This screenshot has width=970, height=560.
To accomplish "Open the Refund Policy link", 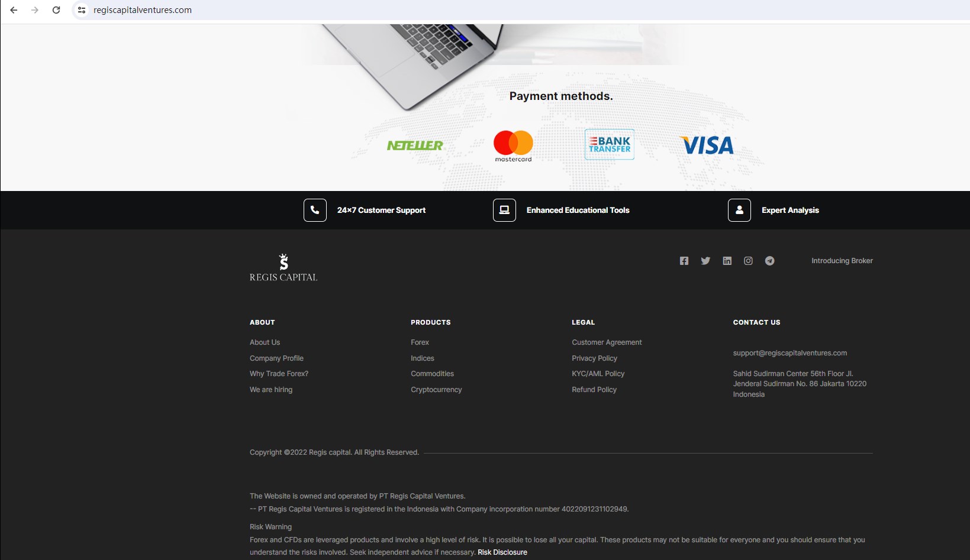I will (594, 390).
